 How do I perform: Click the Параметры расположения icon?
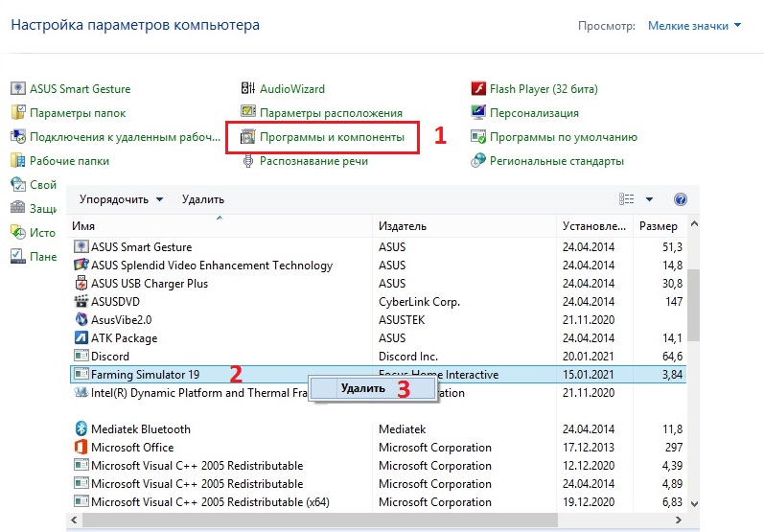[248, 112]
